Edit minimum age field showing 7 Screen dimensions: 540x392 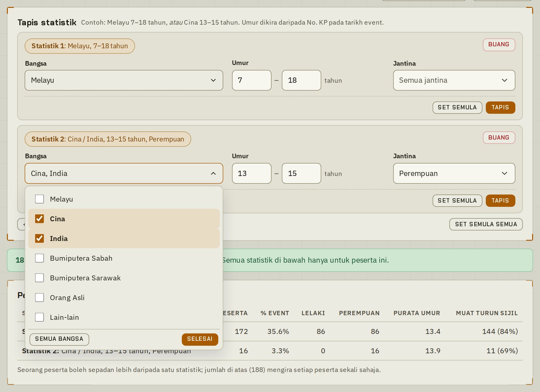252,80
